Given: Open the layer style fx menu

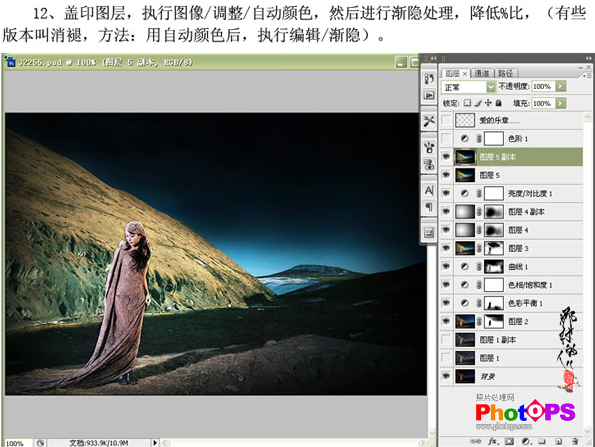Looking at the screenshot, I should pos(493,441).
